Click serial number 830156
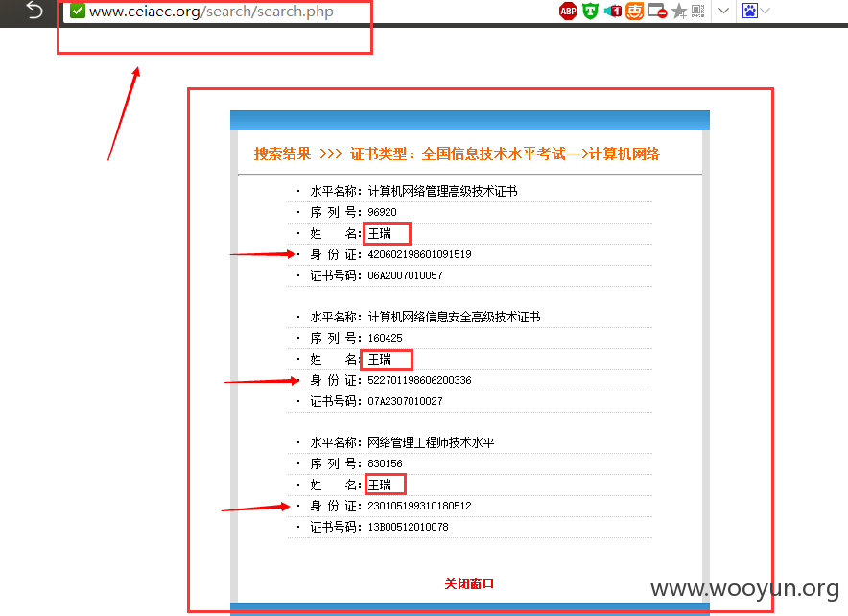 385,463
